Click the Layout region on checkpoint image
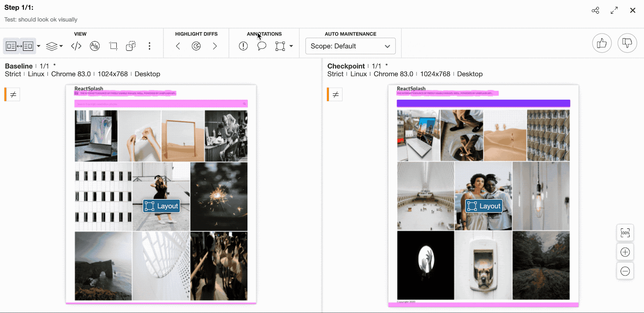644x313 pixels. [484, 206]
